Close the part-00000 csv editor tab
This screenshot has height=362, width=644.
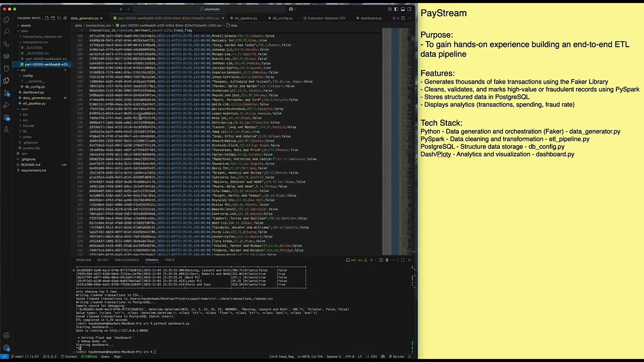[x=223, y=18]
